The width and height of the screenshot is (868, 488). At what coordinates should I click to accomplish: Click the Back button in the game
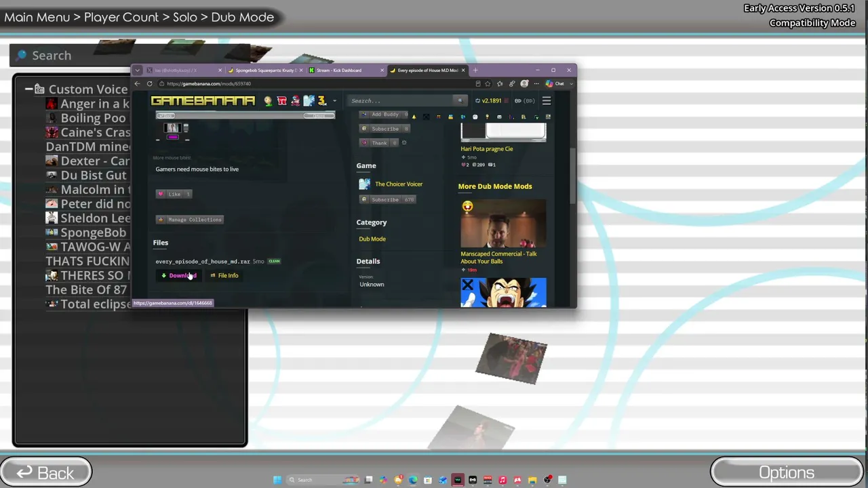point(46,472)
